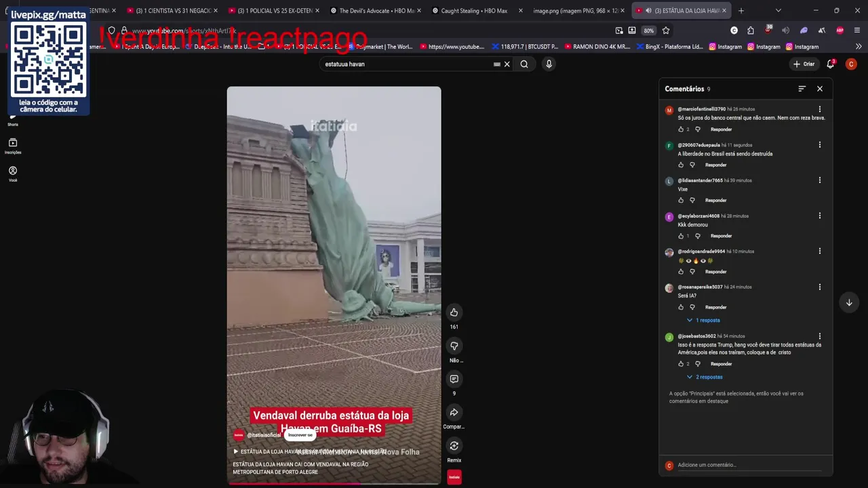This screenshot has height=488, width=868.
Task: Click the YouTube search input field
Action: [x=407, y=64]
